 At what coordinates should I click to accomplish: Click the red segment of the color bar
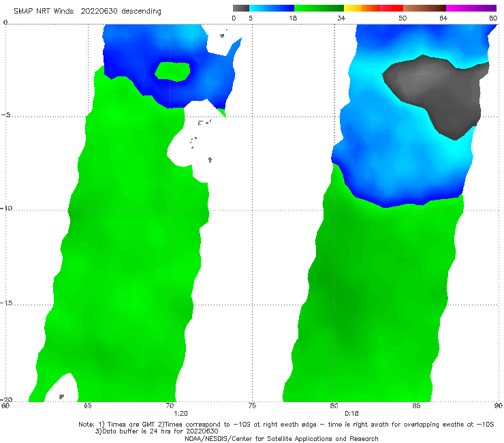pyautogui.click(x=391, y=8)
